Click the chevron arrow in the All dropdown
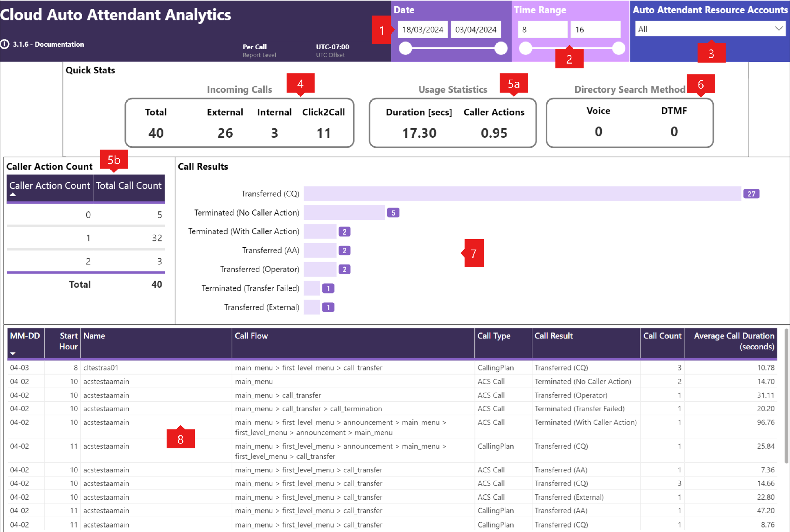This screenshot has height=532, width=790. pos(779,29)
